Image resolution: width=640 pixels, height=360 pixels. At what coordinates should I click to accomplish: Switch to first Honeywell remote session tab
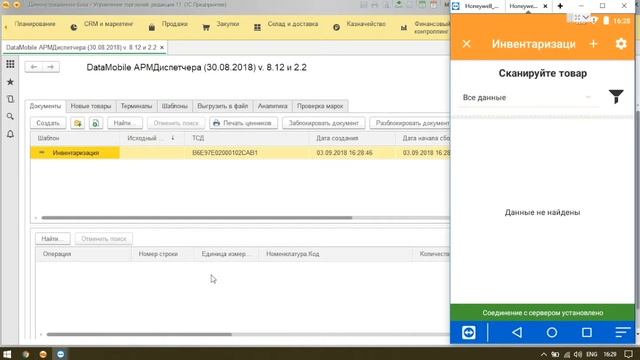(481, 6)
